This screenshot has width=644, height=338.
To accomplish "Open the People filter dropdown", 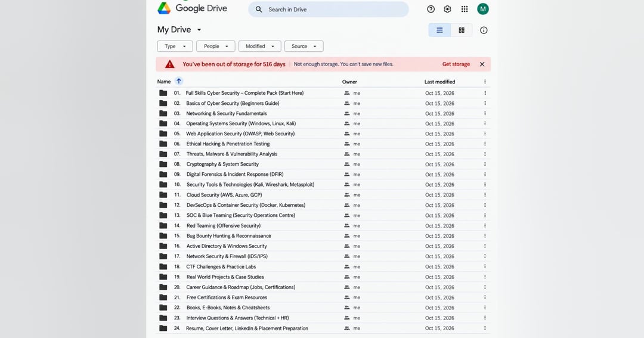I will [216, 46].
